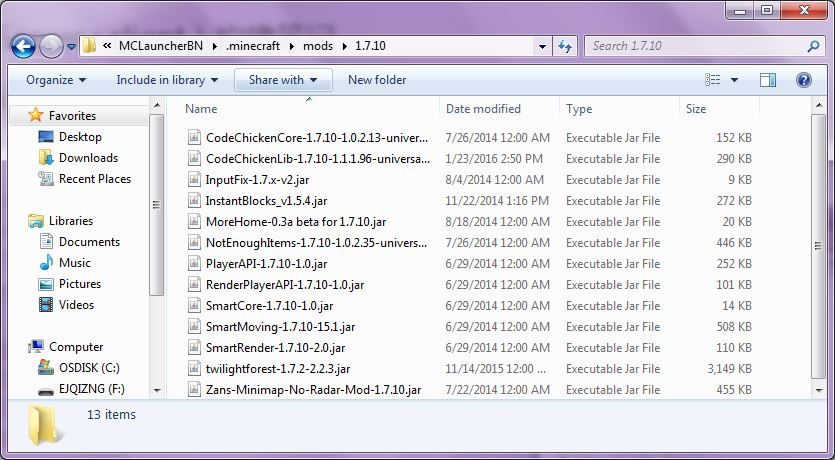Open Desktop in the navigation pane
Image resolution: width=835 pixels, height=460 pixels.
click(80, 137)
